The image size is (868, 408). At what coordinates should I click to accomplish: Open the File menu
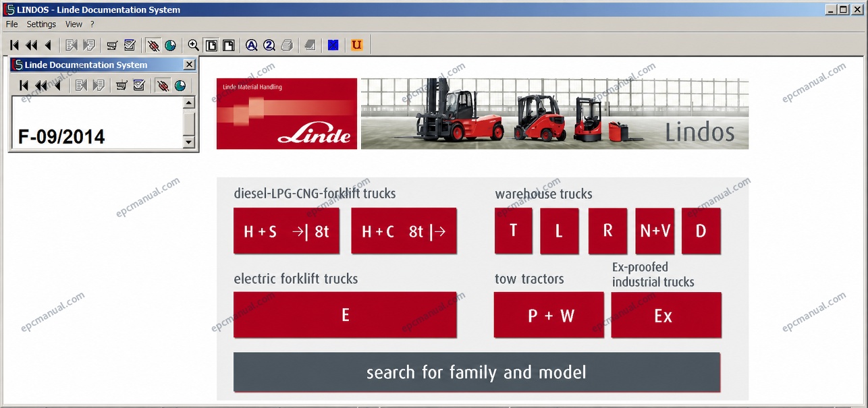tap(11, 24)
